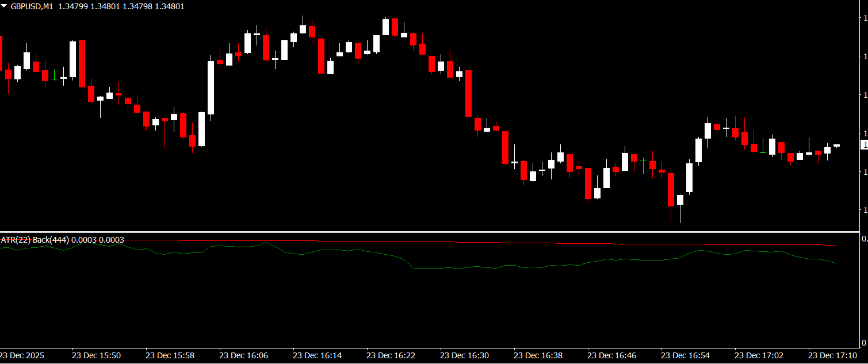Click the 23 Dec 17:02 time label

coord(759,356)
